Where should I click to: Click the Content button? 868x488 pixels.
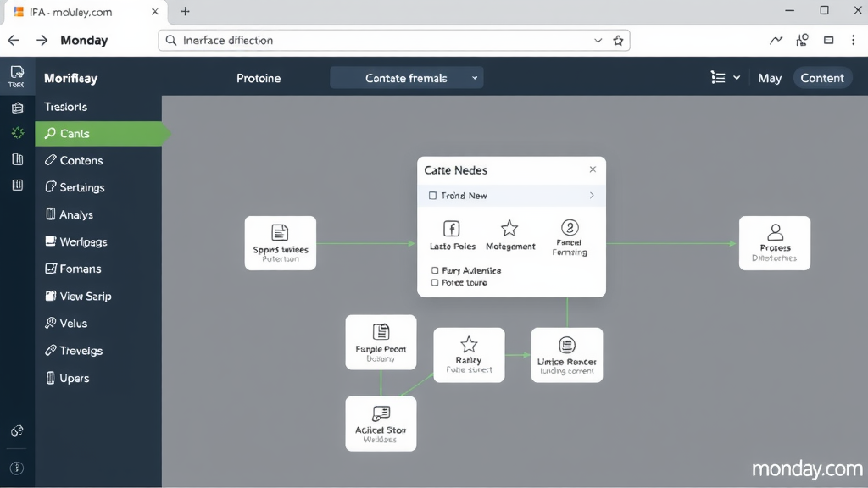(x=821, y=78)
